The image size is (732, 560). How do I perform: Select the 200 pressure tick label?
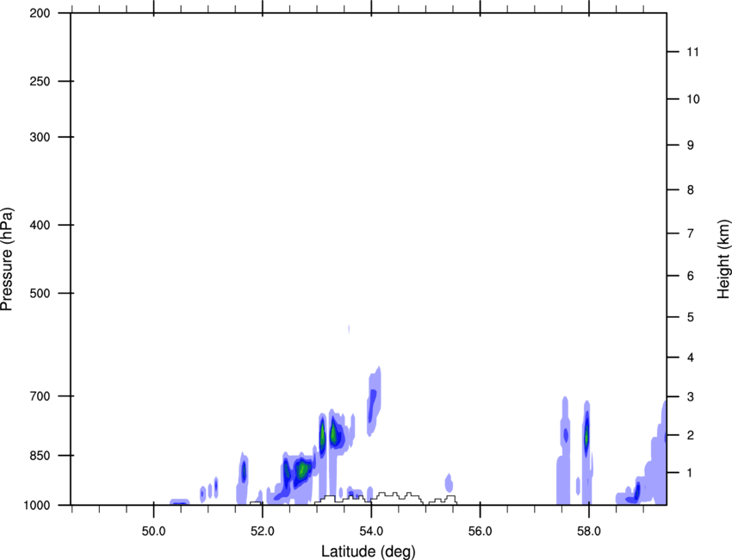[x=40, y=13]
